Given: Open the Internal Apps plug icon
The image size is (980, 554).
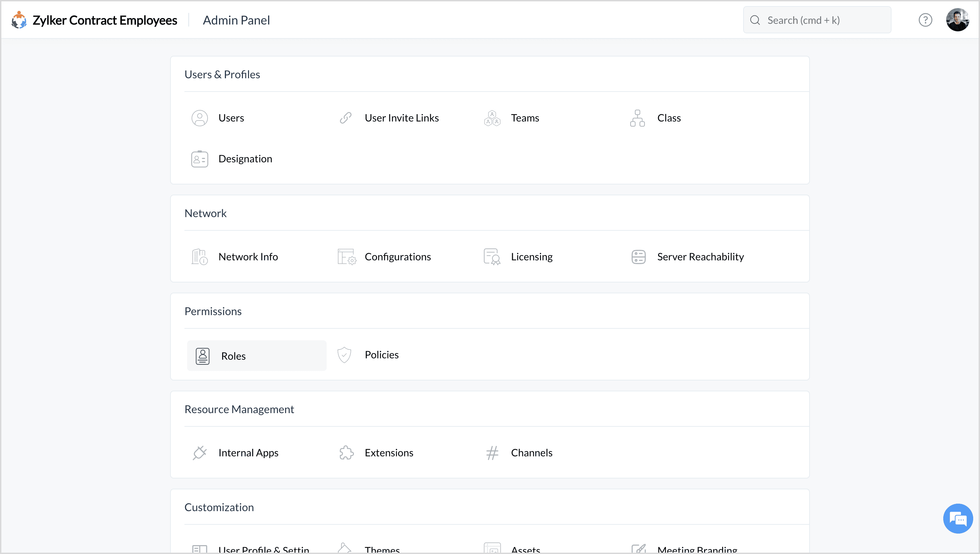Looking at the screenshot, I should (199, 453).
